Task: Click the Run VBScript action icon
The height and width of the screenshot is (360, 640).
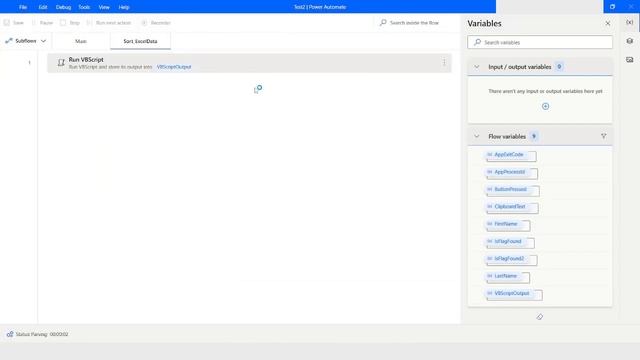Action: [61, 62]
